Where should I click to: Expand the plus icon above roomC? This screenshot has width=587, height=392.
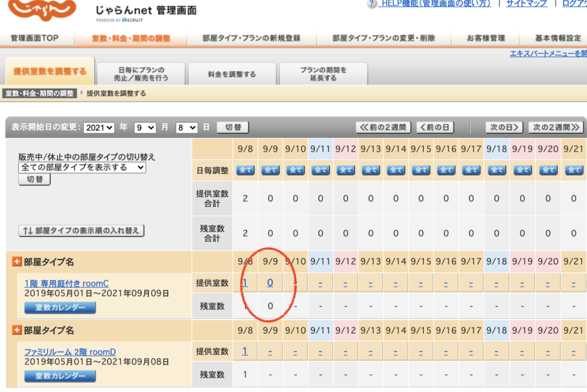17,261
